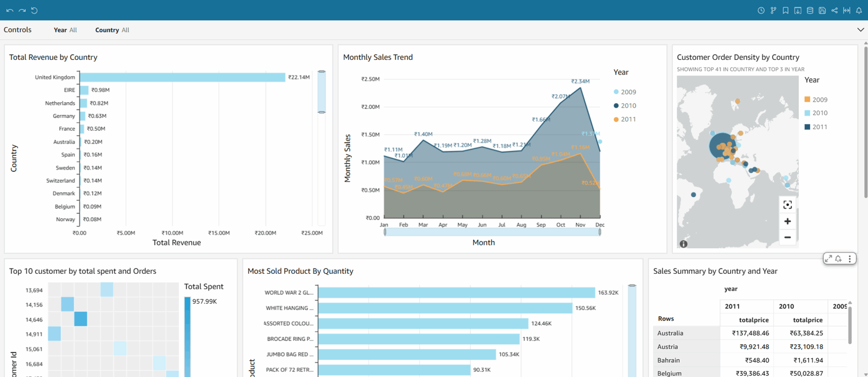Viewport: 868px width, 377px height.
Task: Click the share icon in header
Action: pos(834,11)
